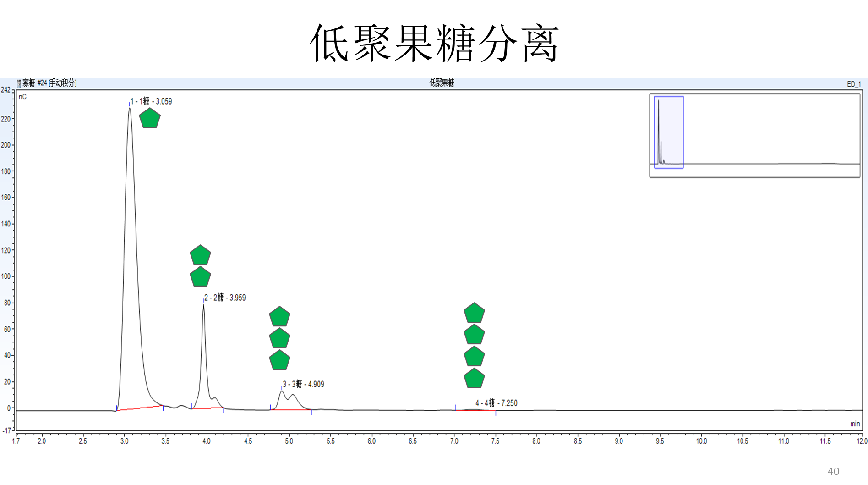Viewport: 868px width, 485px height.
Task: Click the centered chromatogram title 低聚果糖
Action: (x=442, y=83)
